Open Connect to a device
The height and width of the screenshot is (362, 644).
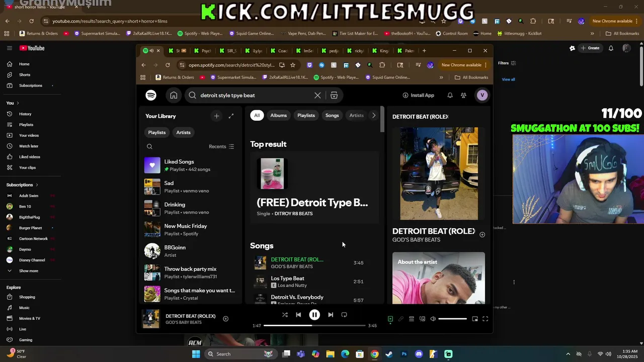422,319
